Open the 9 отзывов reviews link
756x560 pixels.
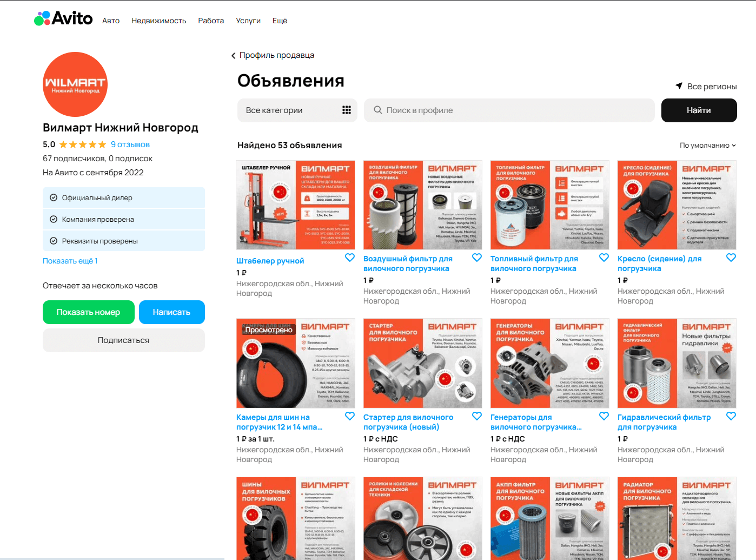(x=130, y=144)
